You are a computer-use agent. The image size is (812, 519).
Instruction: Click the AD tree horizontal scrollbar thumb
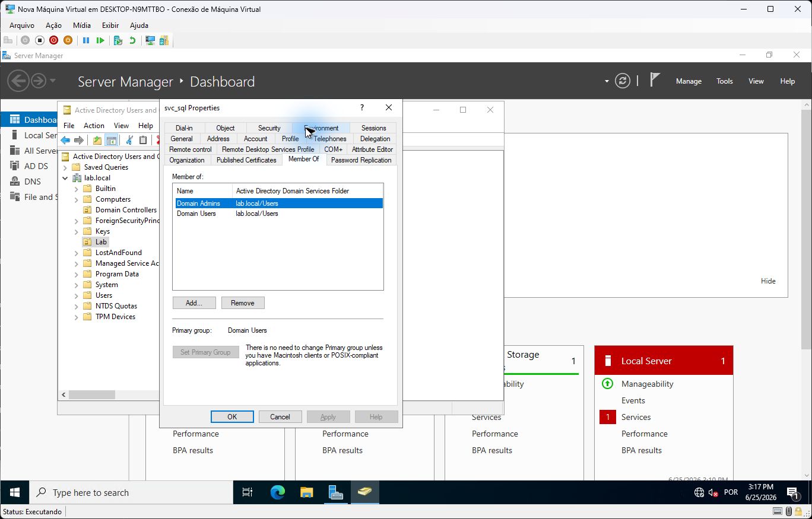(x=91, y=394)
